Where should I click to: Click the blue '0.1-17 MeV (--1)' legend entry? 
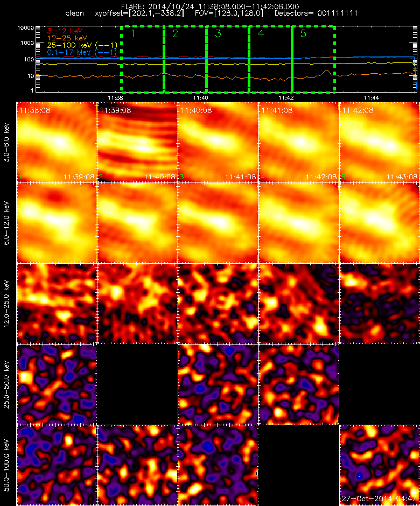tap(82, 52)
